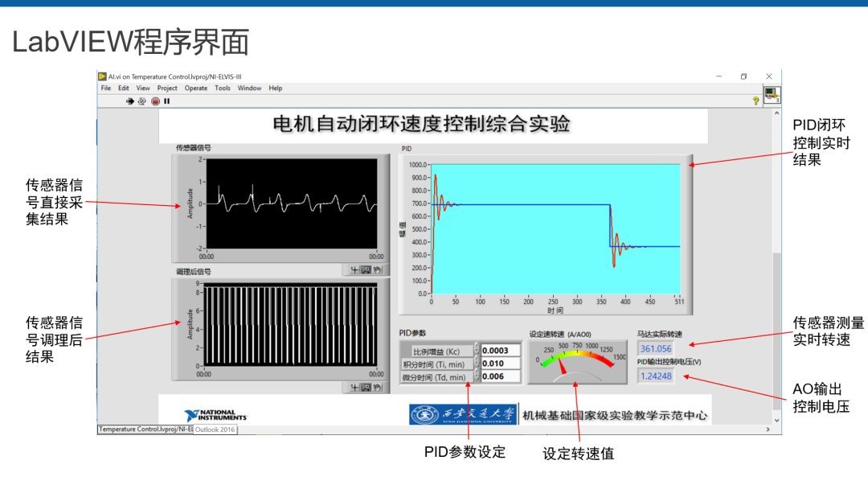Click the 'PID输出控制电压(V)' label
868x489 pixels.
(669, 362)
